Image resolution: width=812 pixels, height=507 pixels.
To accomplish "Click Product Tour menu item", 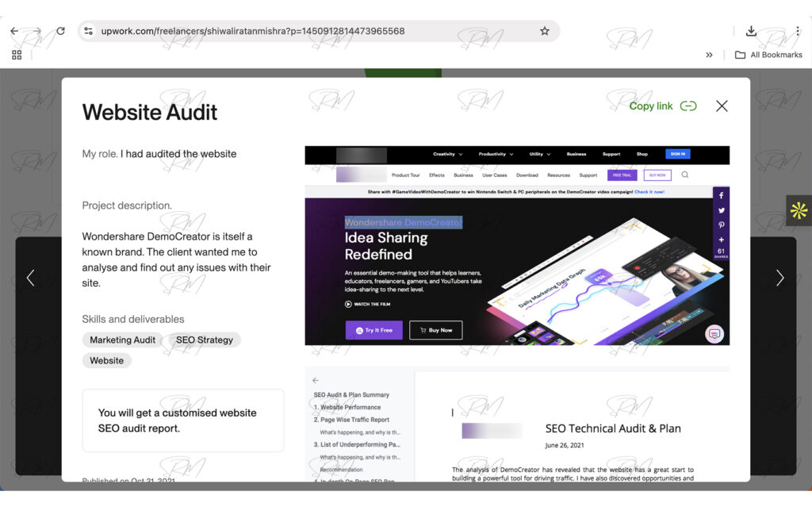I will click(x=405, y=175).
